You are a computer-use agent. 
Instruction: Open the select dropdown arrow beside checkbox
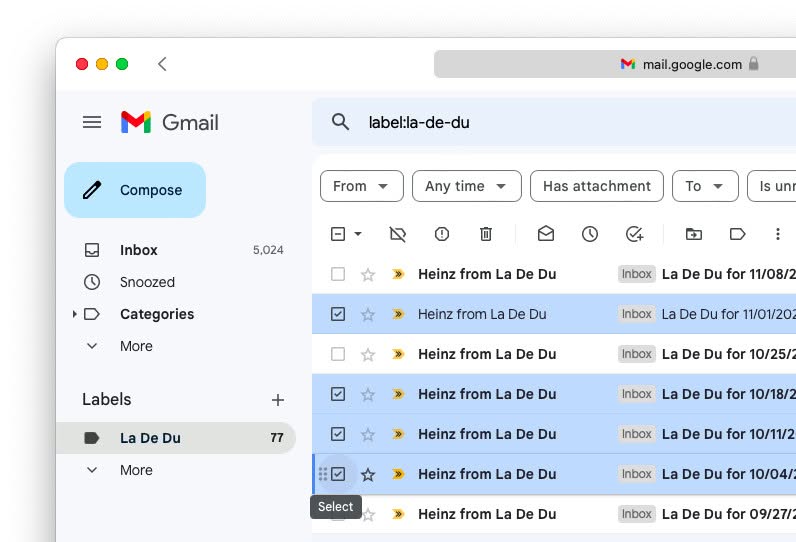coord(358,234)
